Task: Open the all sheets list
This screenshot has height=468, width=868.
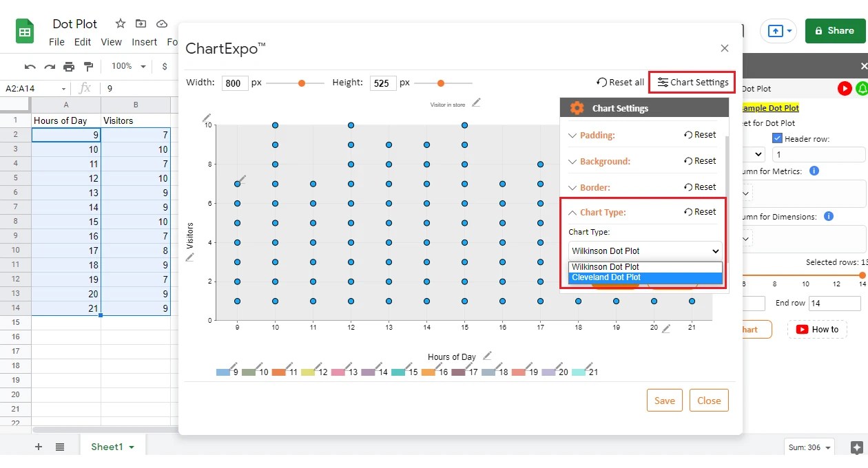Action: click(x=60, y=447)
